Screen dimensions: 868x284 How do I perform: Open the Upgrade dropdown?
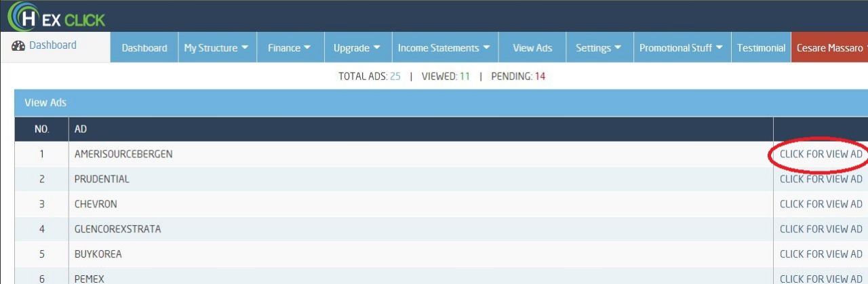pos(357,48)
